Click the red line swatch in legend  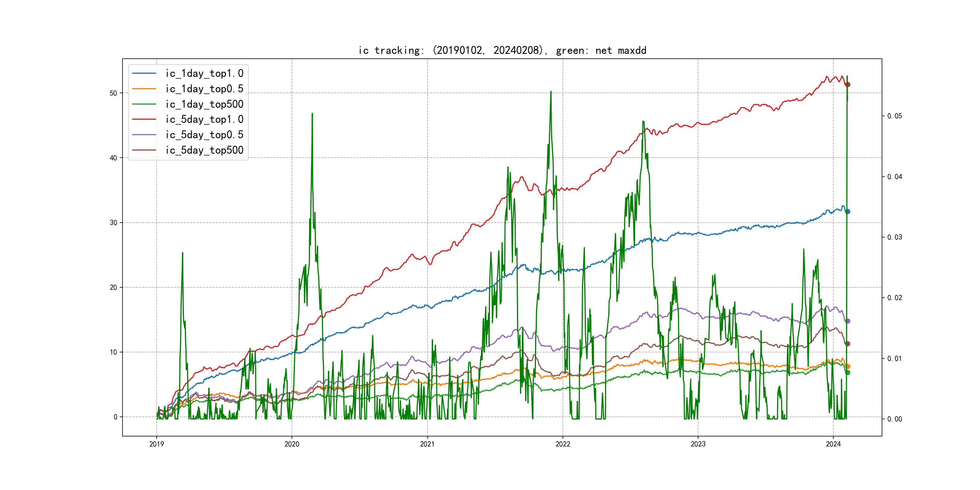click(144, 119)
